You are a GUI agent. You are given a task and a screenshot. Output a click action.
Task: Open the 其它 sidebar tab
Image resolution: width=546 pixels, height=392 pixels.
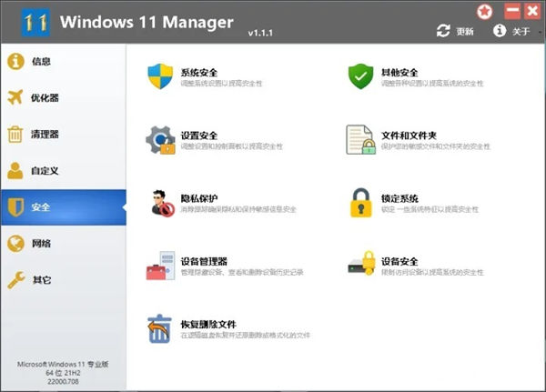tap(41, 280)
